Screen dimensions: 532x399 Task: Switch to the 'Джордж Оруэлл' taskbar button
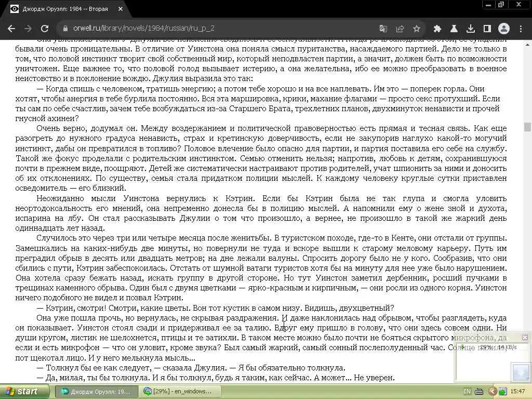(96, 391)
